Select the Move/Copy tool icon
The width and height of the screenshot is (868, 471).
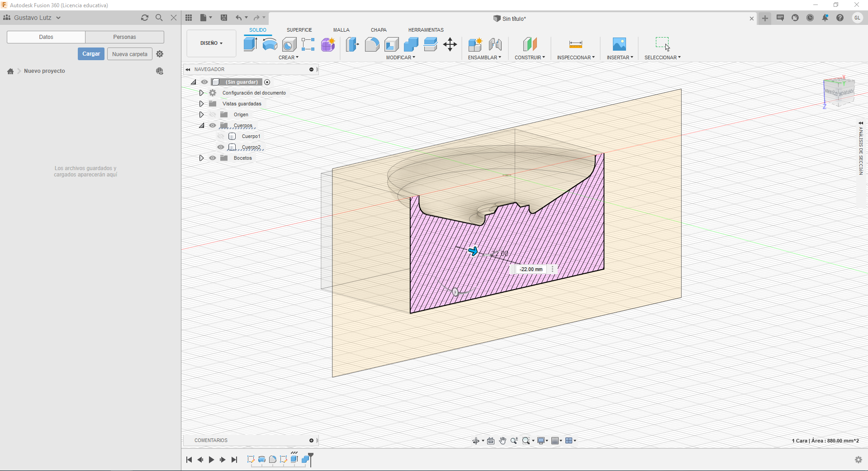[x=450, y=44]
